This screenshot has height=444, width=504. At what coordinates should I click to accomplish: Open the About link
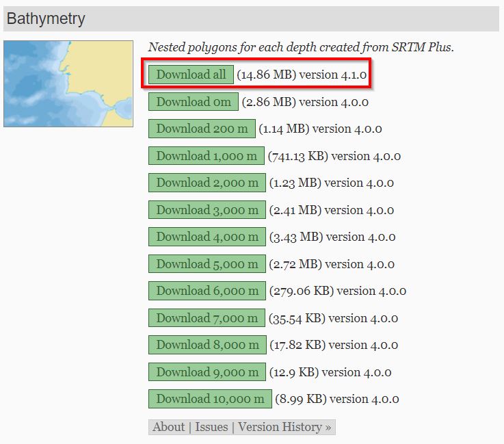pos(168,427)
